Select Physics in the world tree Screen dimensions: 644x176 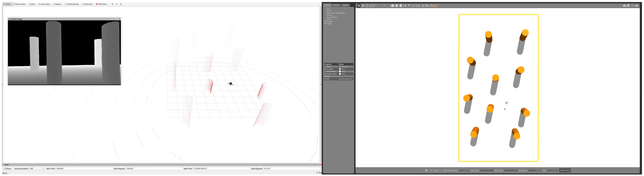(x=330, y=15)
